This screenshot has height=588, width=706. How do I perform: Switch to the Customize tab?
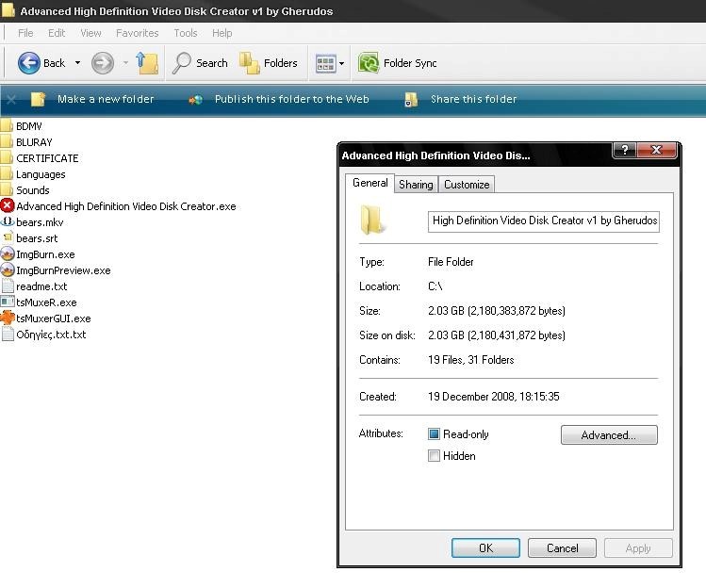point(467,185)
